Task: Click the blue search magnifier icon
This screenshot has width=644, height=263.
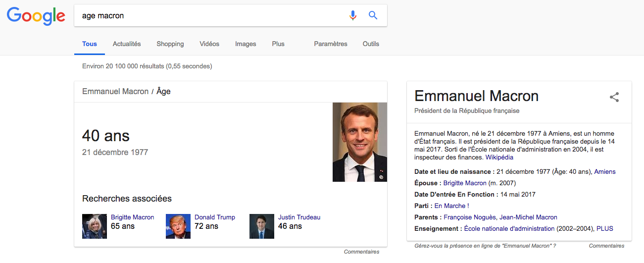Action: (x=373, y=15)
